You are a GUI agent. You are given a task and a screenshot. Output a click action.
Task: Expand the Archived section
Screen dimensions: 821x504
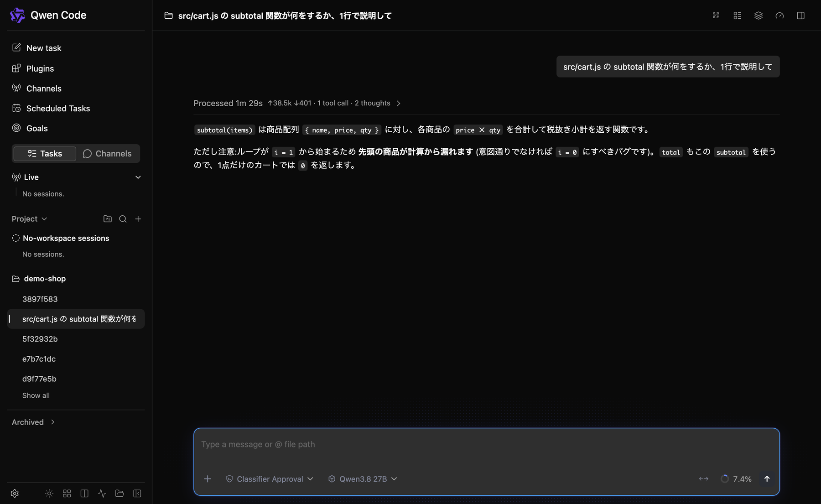click(x=33, y=422)
